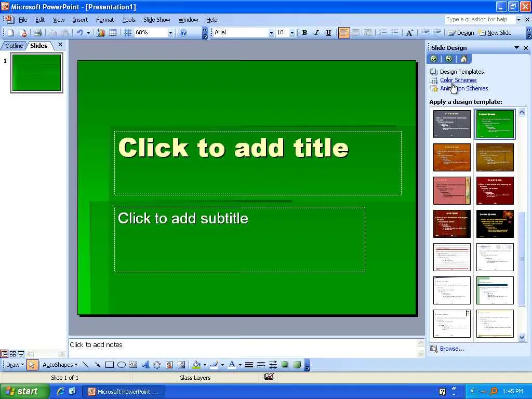Open the font size 18 dropdown
This screenshot has width=532, height=399.
click(x=292, y=33)
